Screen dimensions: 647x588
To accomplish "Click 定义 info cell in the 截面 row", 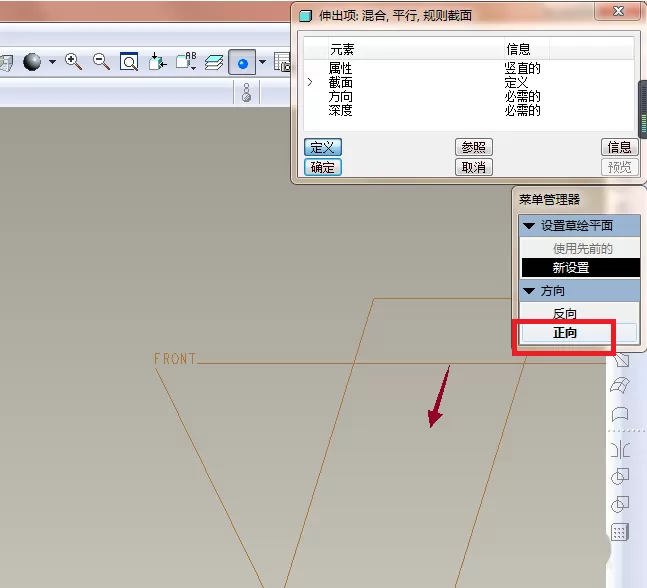I will tap(516, 83).
